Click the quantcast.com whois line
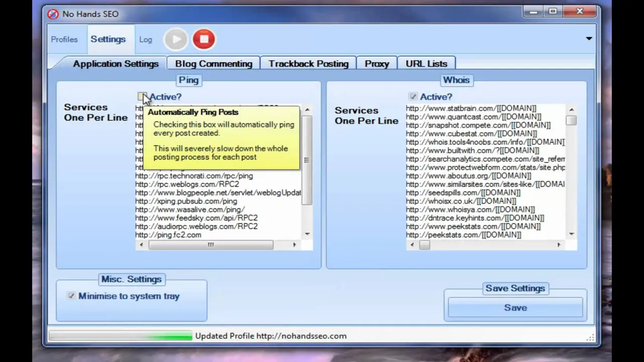The height and width of the screenshot is (362, 644). click(x=473, y=117)
